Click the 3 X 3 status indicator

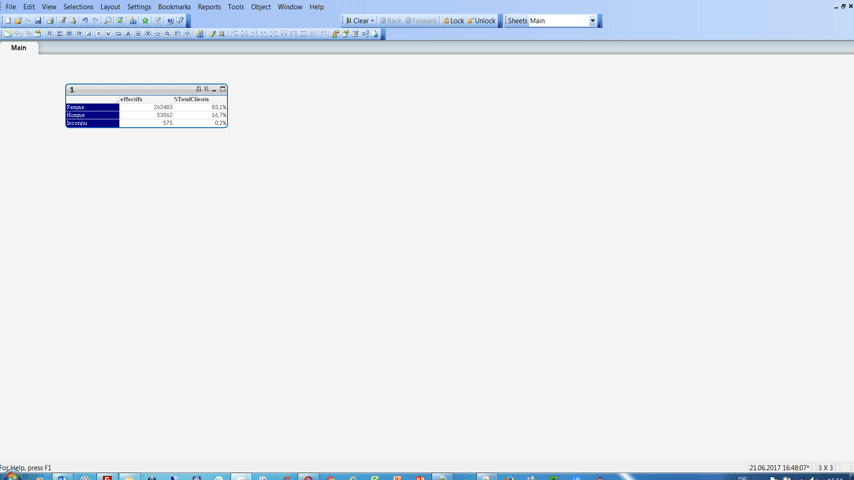pos(825,467)
